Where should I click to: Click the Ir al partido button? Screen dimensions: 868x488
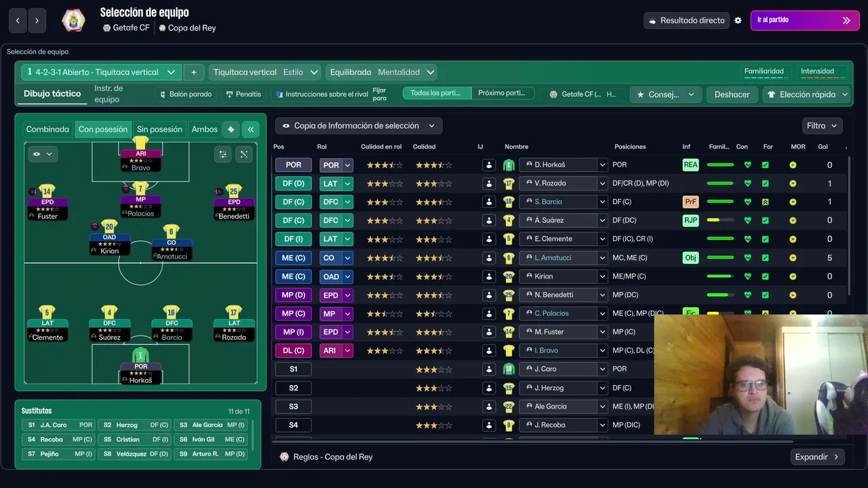click(805, 20)
